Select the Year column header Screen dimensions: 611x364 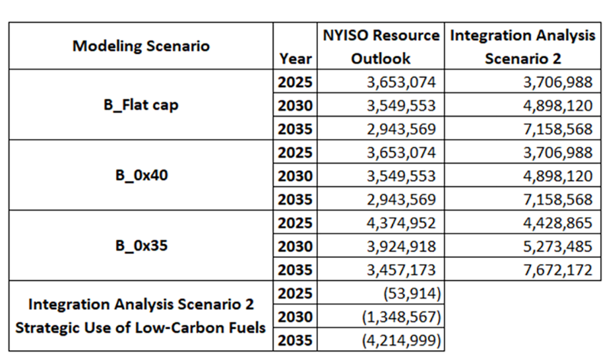pos(295,58)
